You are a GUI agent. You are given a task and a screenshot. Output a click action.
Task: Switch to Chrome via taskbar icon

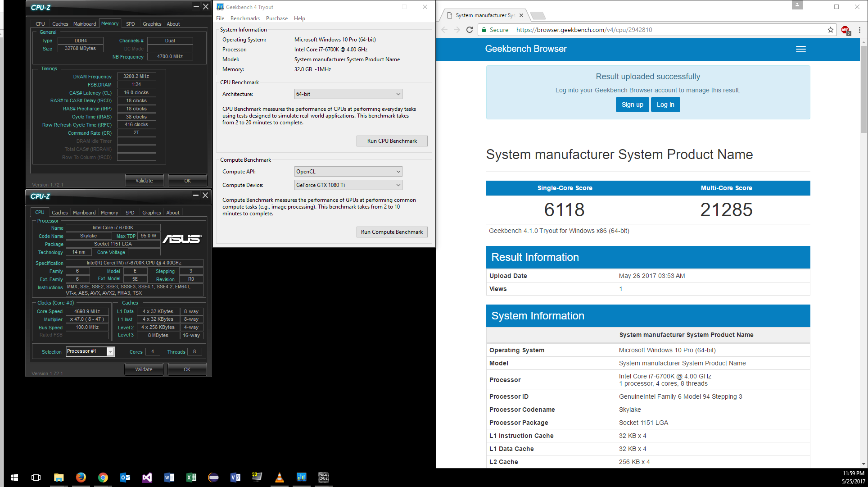103,477
